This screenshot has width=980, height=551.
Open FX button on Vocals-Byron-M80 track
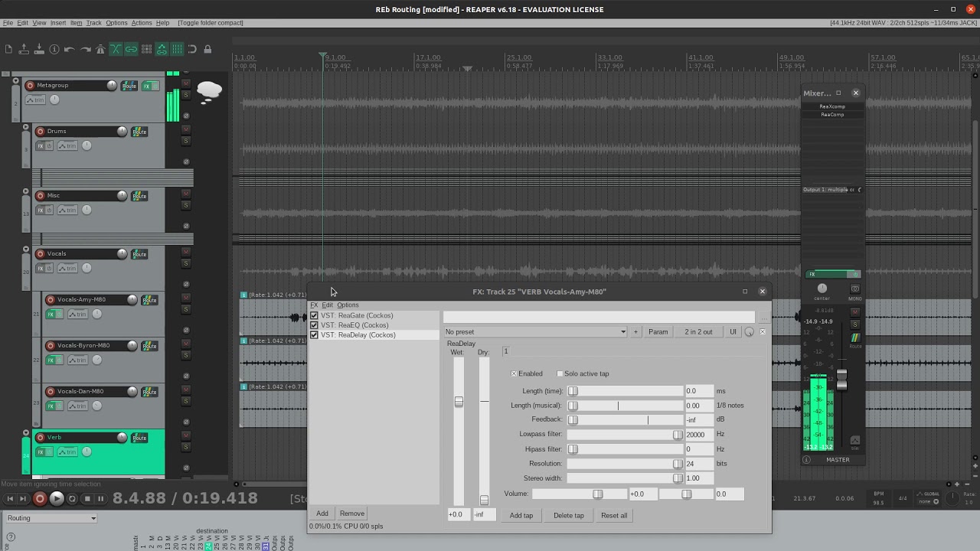tap(51, 360)
